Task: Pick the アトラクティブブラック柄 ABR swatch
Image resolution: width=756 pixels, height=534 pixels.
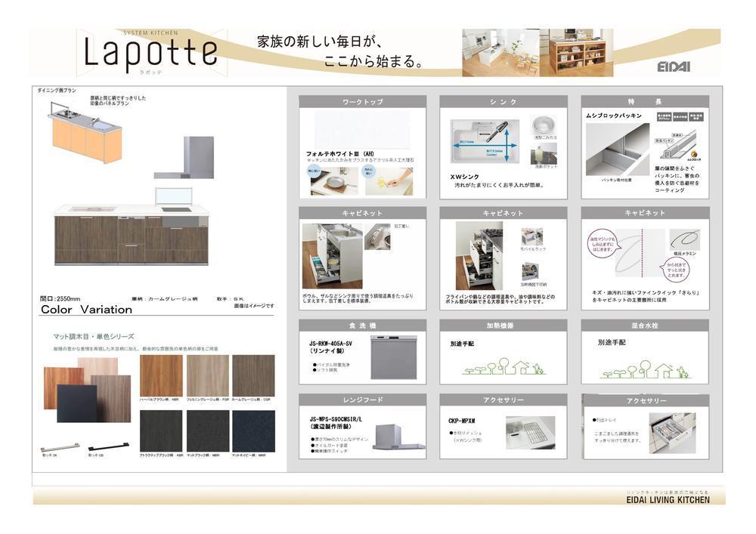Action: 161,431
